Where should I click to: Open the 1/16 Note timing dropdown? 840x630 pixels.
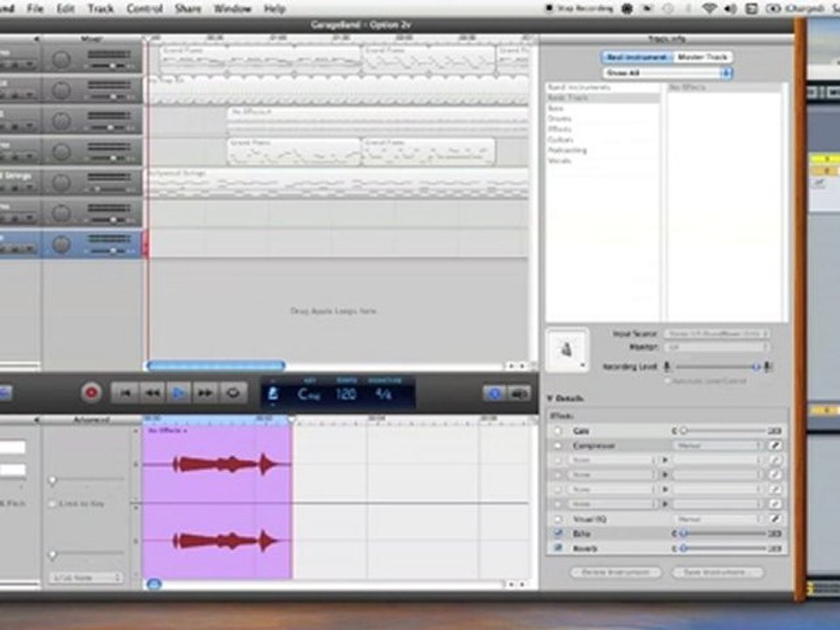tap(86, 577)
